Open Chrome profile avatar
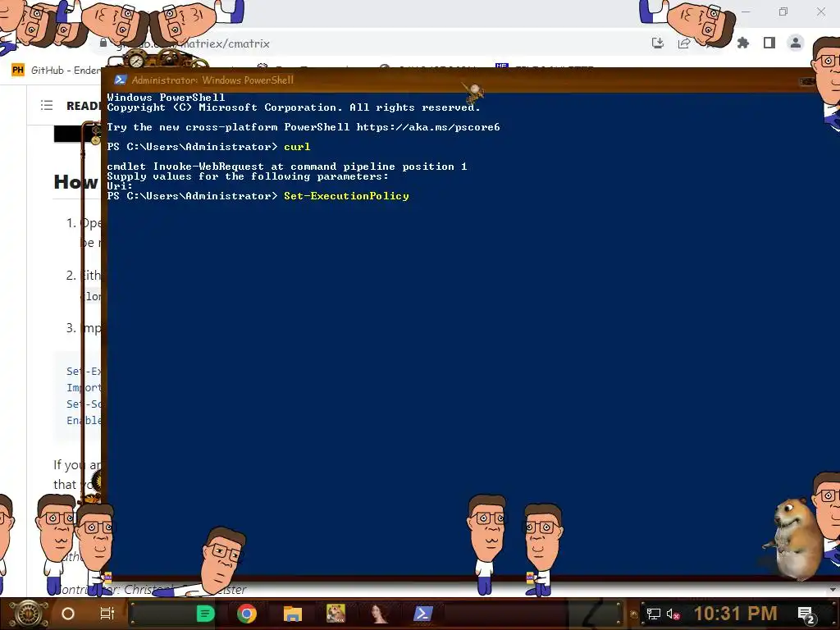 pyautogui.click(x=796, y=43)
